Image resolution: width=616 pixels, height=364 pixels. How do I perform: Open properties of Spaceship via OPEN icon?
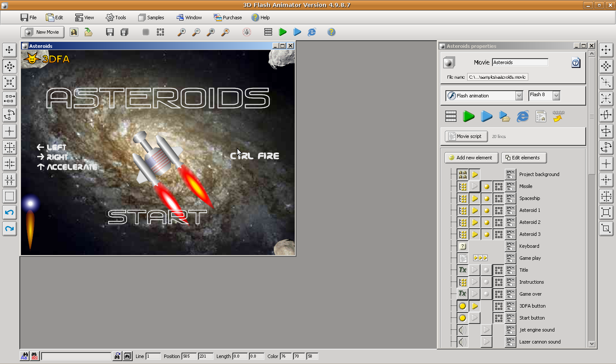pyautogui.click(x=510, y=198)
